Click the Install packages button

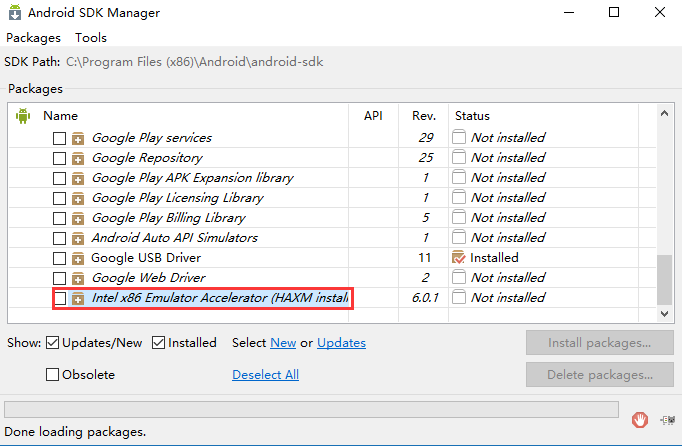[x=599, y=343]
